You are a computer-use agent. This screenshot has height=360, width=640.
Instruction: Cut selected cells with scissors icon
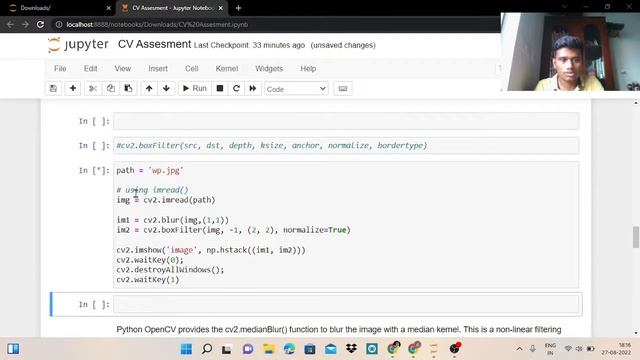point(93,89)
